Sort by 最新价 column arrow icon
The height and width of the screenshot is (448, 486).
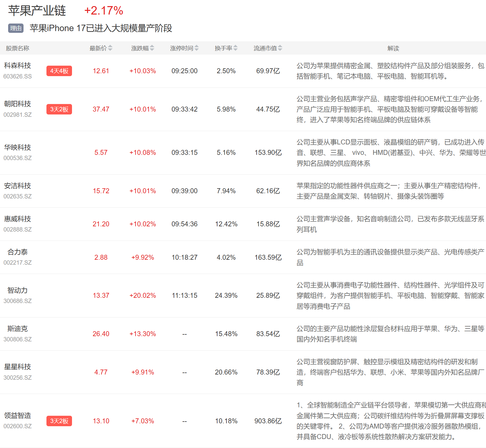[110, 48]
